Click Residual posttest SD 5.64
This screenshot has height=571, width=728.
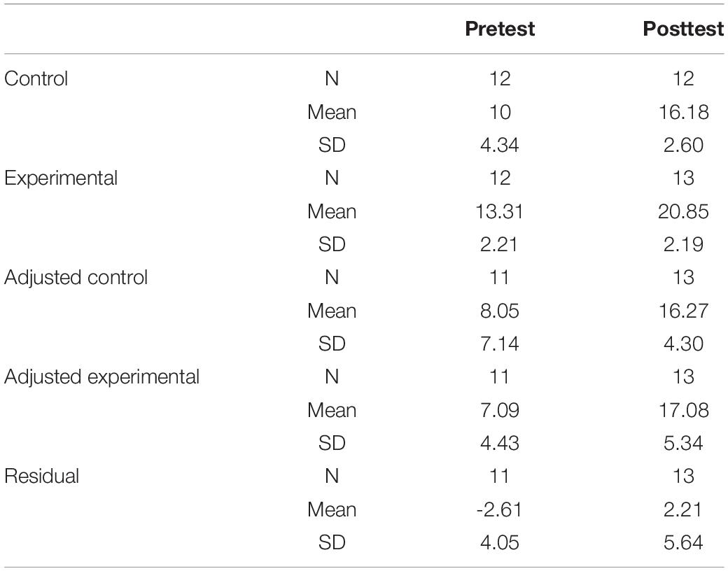pyautogui.click(x=683, y=543)
